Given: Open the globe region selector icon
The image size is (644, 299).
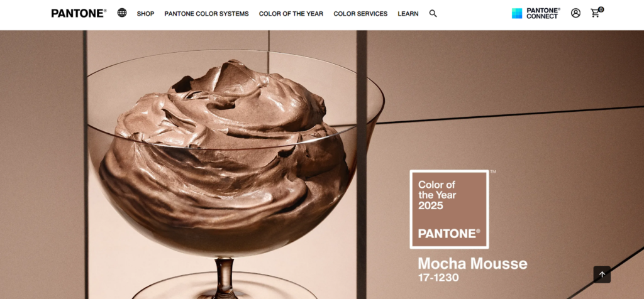Looking at the screenshot, I should pyautogui.click(x=122, y=13).
